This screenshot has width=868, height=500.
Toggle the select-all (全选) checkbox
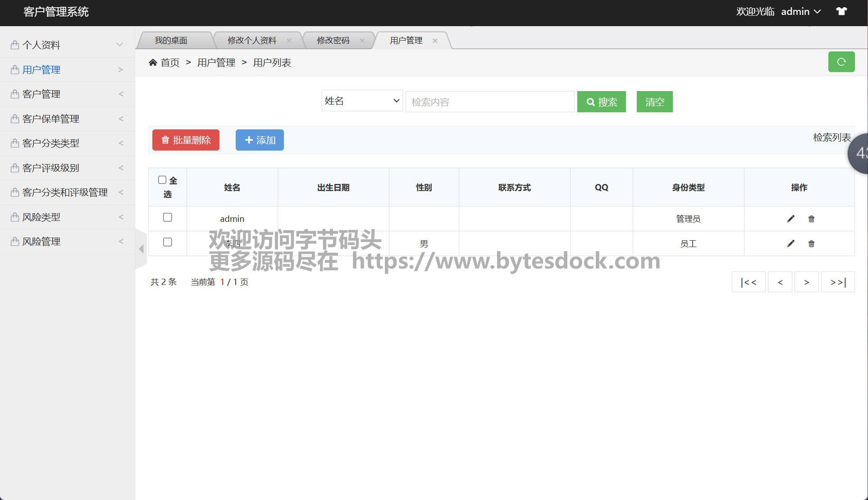(162, 180)
